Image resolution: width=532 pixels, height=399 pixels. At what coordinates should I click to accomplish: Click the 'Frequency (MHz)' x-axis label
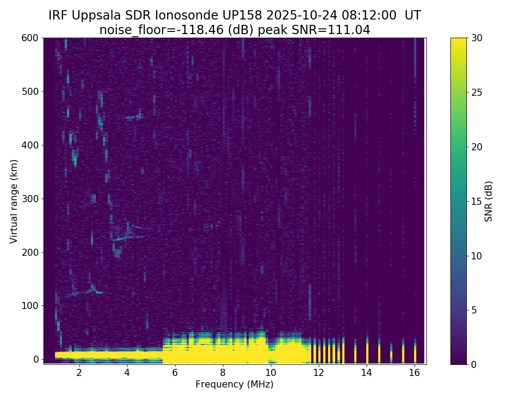pyautogui.click(x=235, y=384)
